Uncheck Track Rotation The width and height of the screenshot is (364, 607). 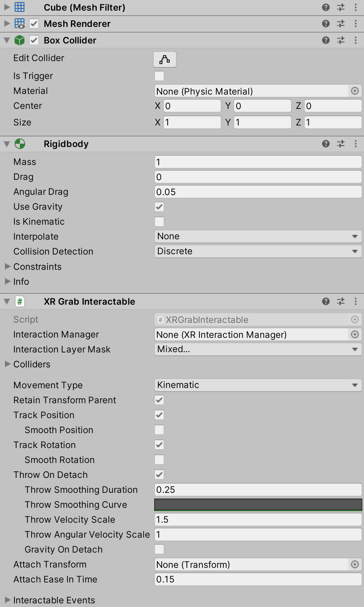pos(159,445)
